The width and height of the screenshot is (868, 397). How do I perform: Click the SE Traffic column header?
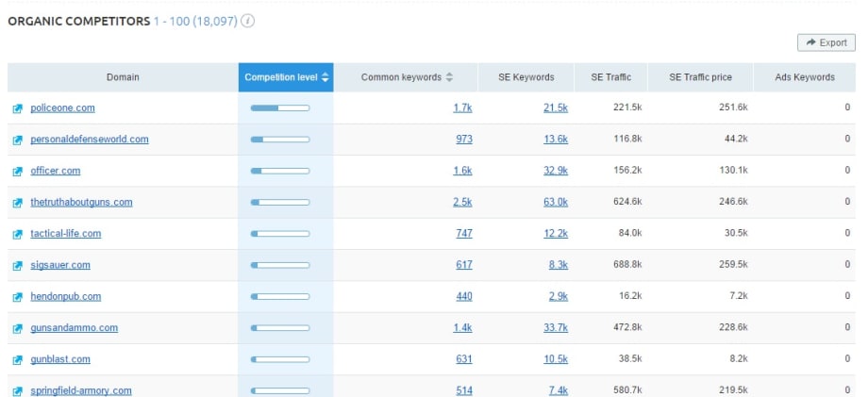point(610,77)
